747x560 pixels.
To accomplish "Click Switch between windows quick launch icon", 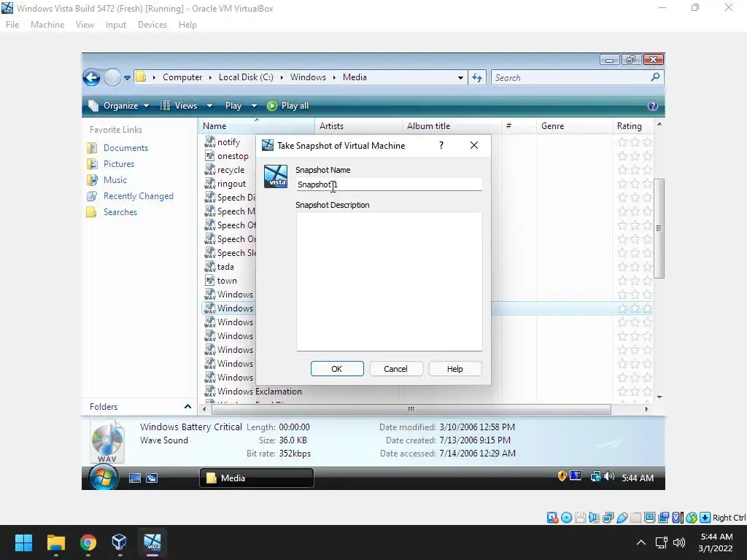I will (152, 478).
